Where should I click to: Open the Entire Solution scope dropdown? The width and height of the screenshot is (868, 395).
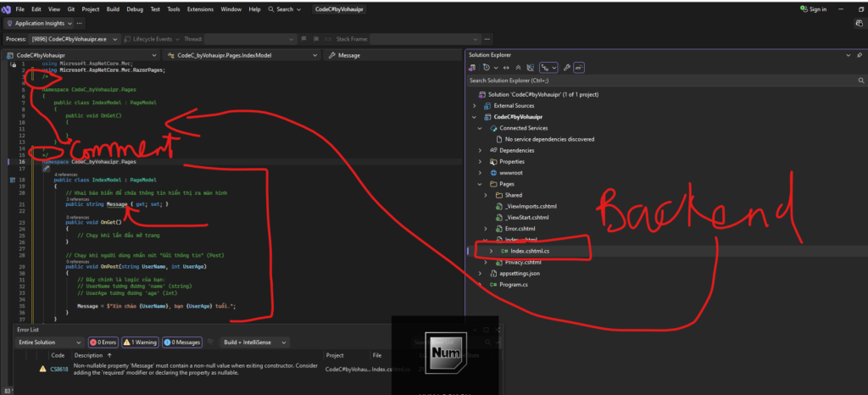(49, 342)
